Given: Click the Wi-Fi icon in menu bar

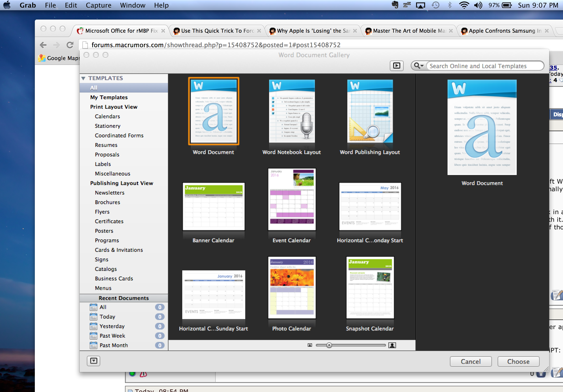Looking at the screenshot, I should [x=464, y=5].
